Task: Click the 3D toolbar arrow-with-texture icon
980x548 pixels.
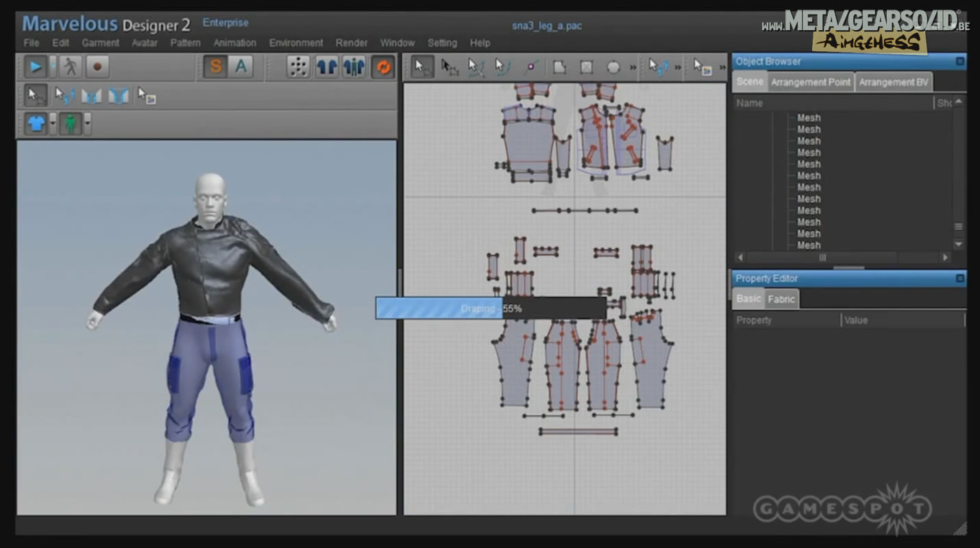Action: [146, 95]
